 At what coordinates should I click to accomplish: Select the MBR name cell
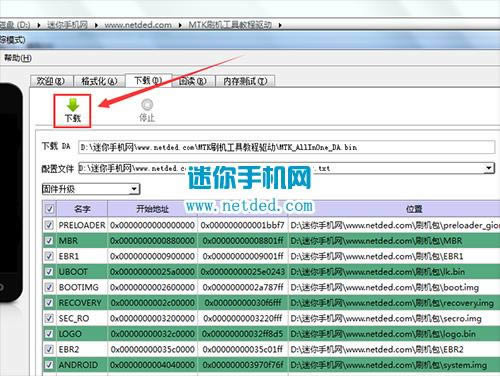(x=82, y=240)
